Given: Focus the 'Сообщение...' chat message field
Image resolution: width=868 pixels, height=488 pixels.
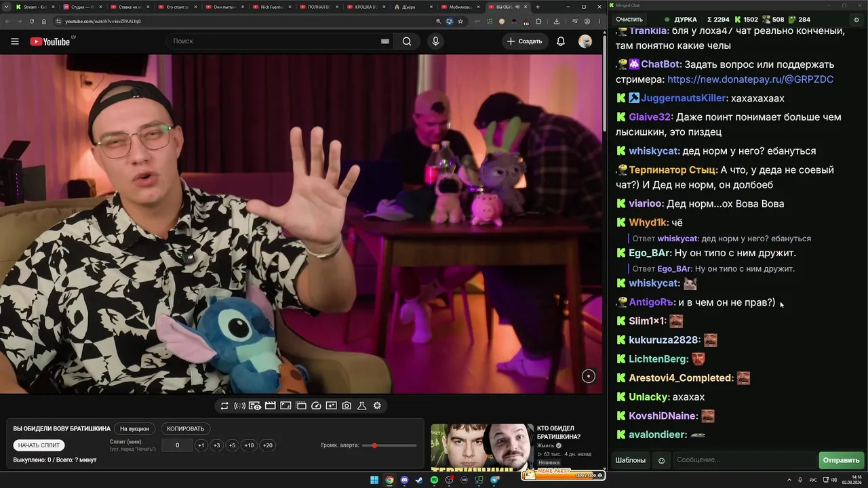Looking at the screenshot, I should [744, 460].
